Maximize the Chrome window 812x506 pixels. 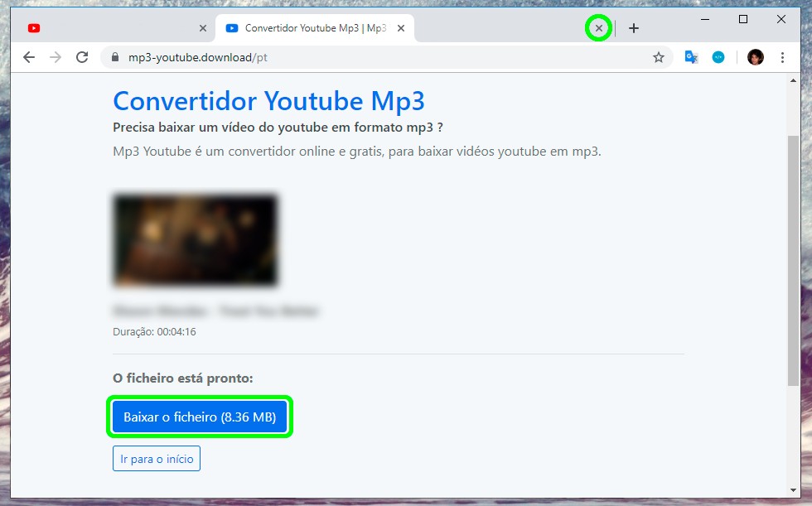pos(743,20)
